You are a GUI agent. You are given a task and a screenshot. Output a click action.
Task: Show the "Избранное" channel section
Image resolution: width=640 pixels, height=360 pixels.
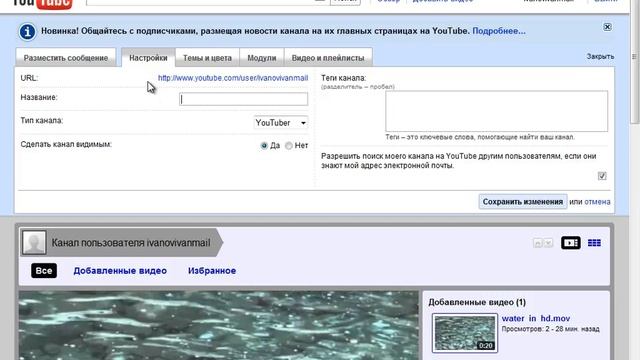pos(212,271)
